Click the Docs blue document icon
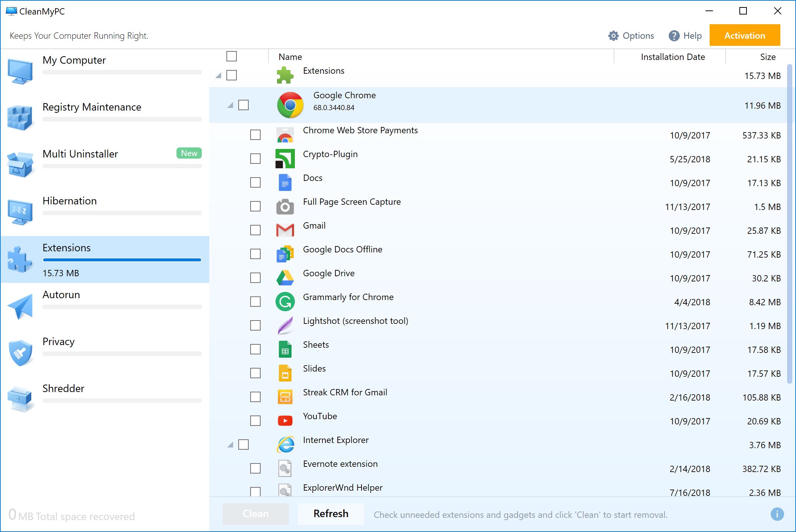Viewport: 796px width, 532px height. point(285,182)
